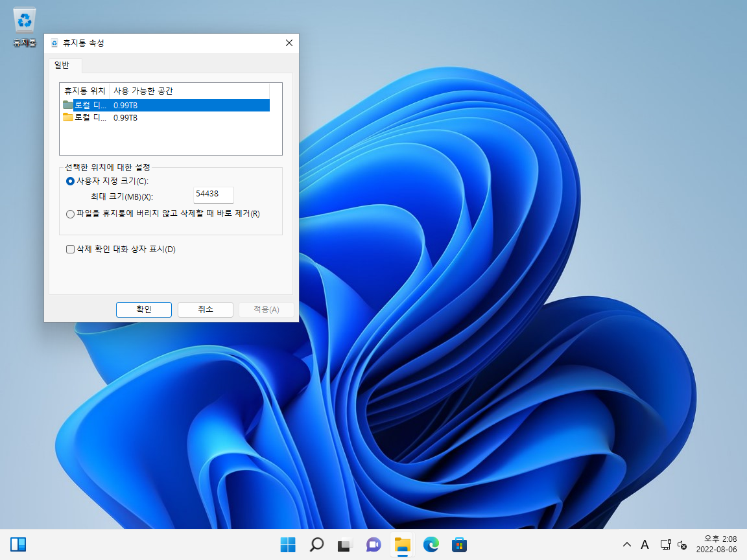The height and width of the screenshot is (560, 747).
Task: Focus the 최대 크기(MB) field showing 54438
Action: point(213,194)
